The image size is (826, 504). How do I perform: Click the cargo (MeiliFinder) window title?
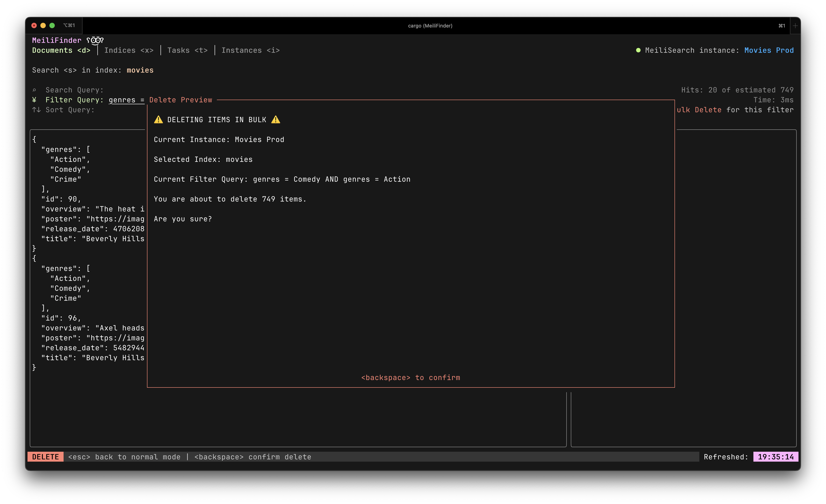(430, 26)
